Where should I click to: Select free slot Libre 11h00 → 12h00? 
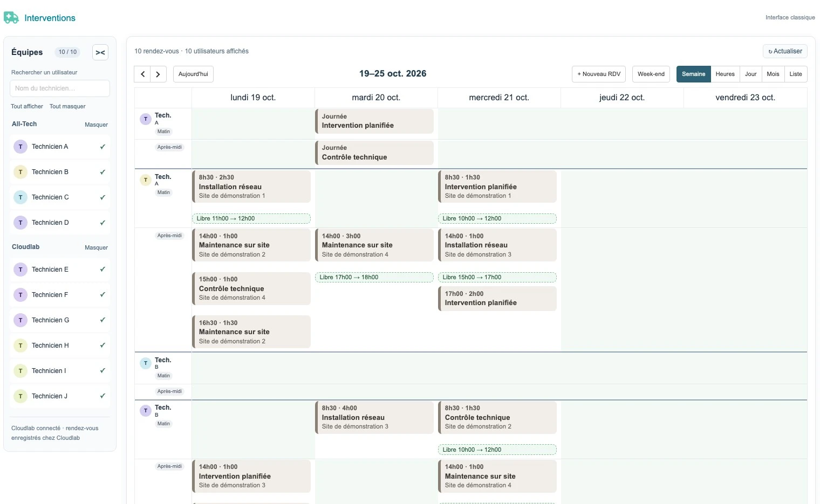point(251,218)
